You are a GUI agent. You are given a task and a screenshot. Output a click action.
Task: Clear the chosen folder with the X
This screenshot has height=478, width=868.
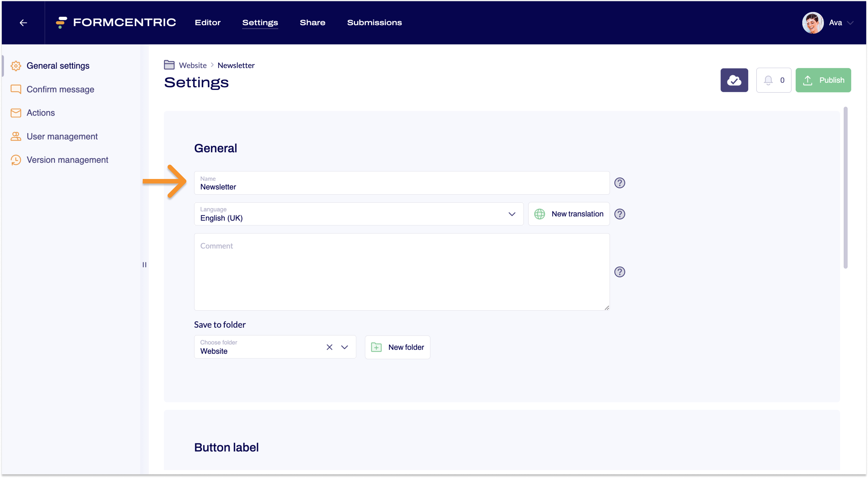pos(329,347)
